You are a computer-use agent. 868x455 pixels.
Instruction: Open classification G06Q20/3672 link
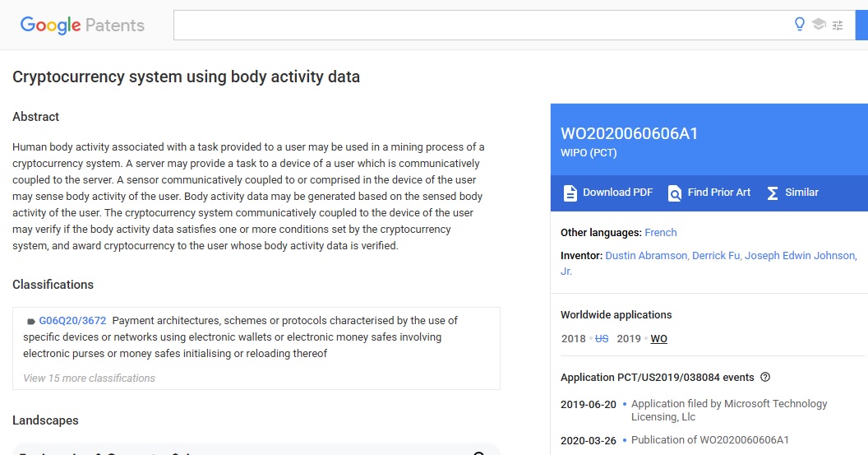72,320
